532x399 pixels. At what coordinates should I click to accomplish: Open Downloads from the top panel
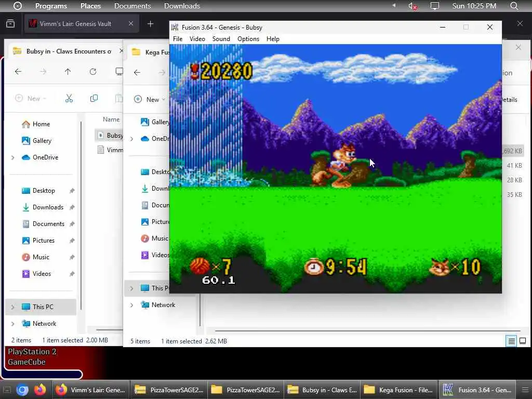pyautogui.click(x=182, y=6)
